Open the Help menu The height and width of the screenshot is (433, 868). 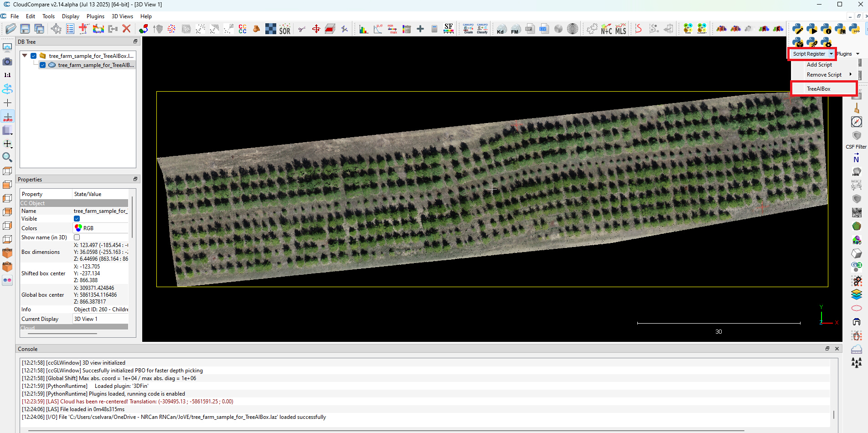tap(146, 16)
